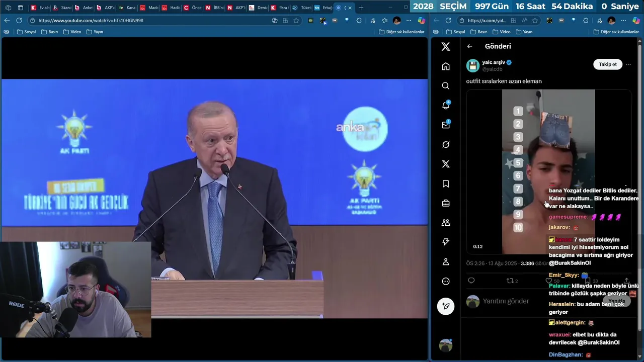Open lightning bolt icon in X sidebar
This screenshot has width=644, height=362.
click(445, 242)
